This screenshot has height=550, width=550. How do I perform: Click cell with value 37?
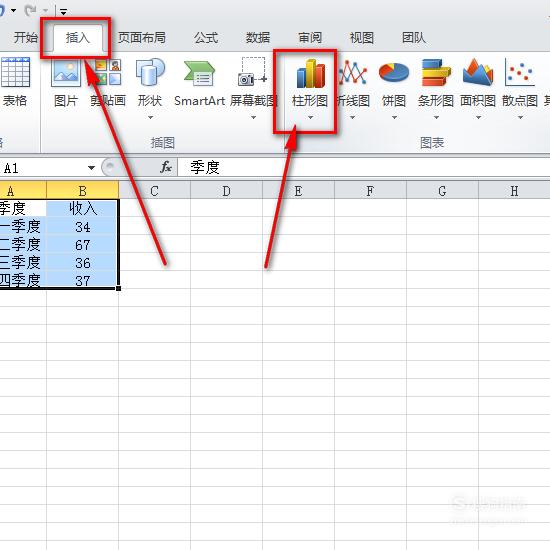pos(82,280)
